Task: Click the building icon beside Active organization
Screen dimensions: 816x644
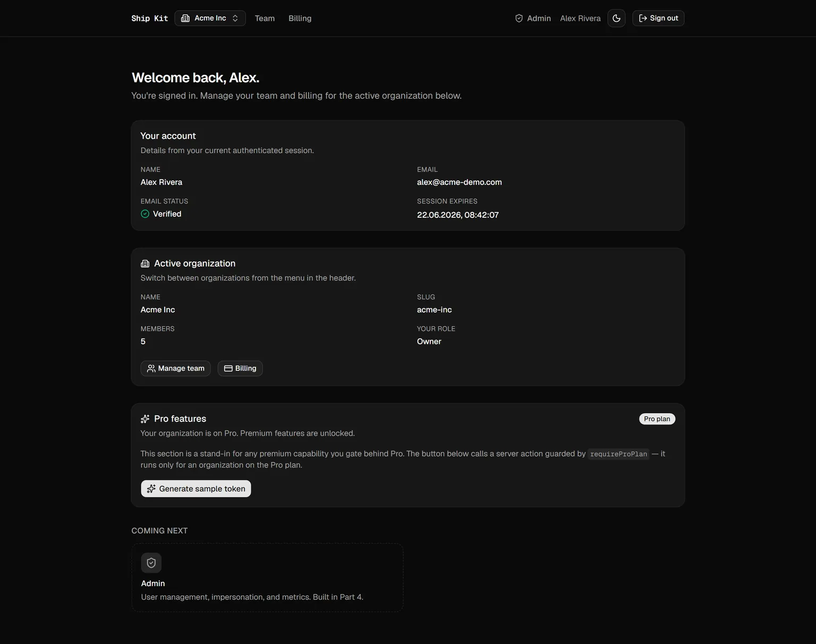Action: 145,264
